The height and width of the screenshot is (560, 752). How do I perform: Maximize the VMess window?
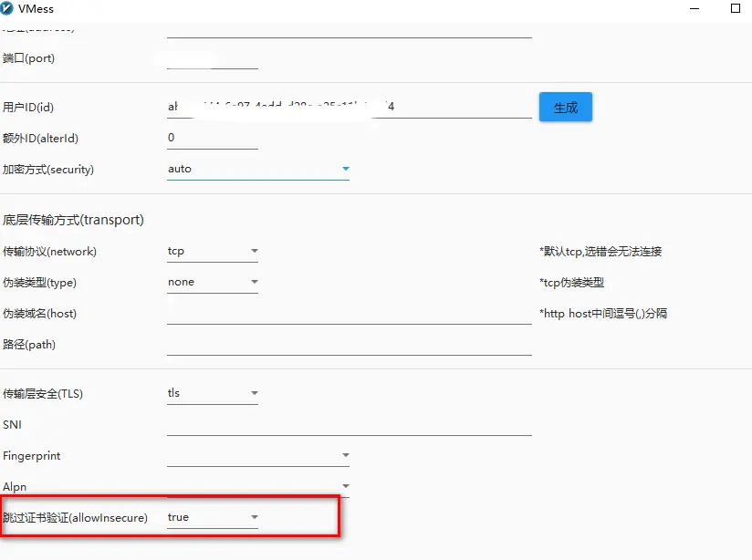coord(736,8)
